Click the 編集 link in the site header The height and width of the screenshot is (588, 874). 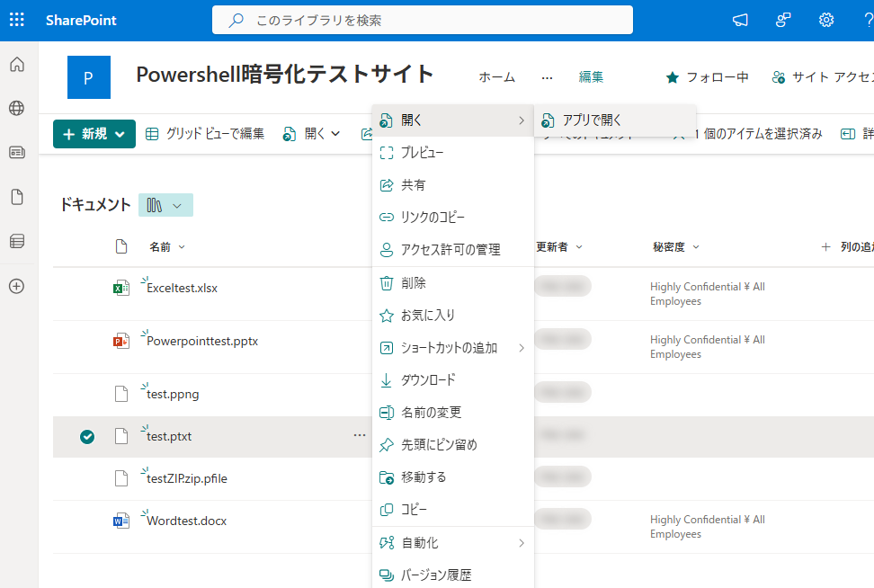(x=591, y=78)
